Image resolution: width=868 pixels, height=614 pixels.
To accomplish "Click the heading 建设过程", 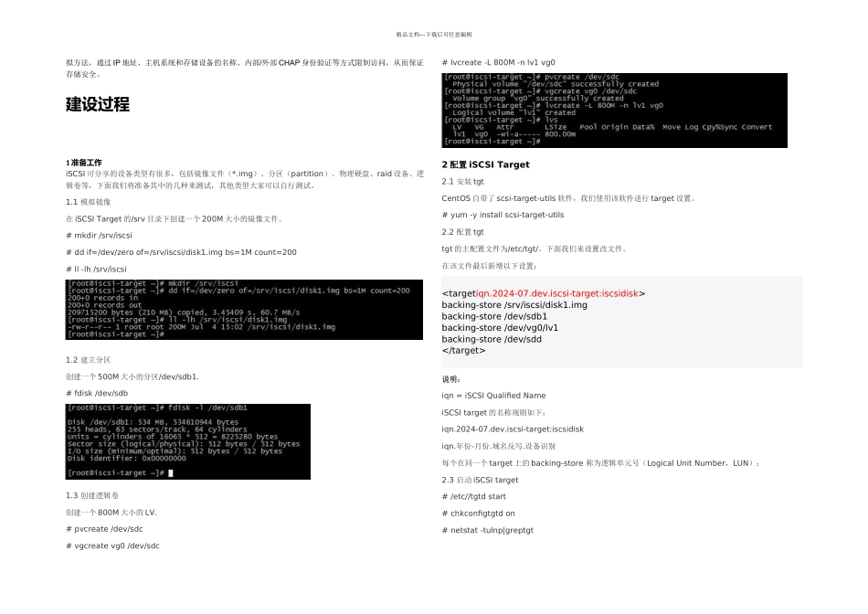I will [98, 104].
